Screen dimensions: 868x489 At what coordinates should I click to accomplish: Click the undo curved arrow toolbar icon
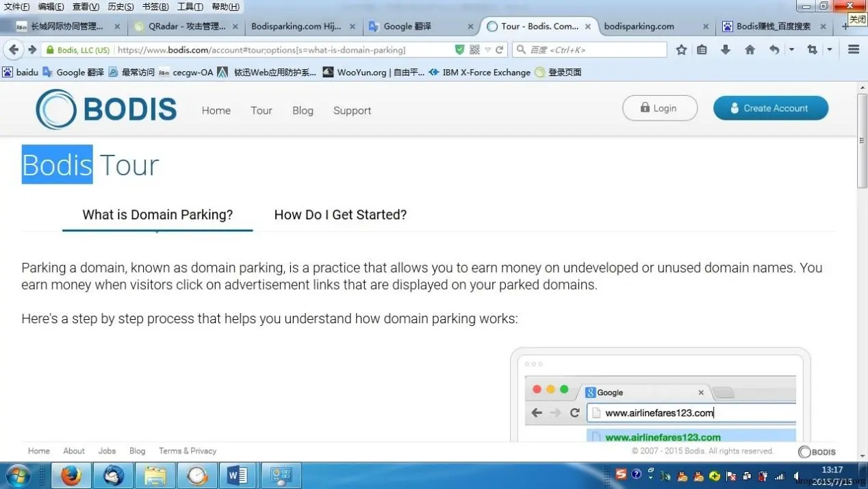tap(774, 50)
